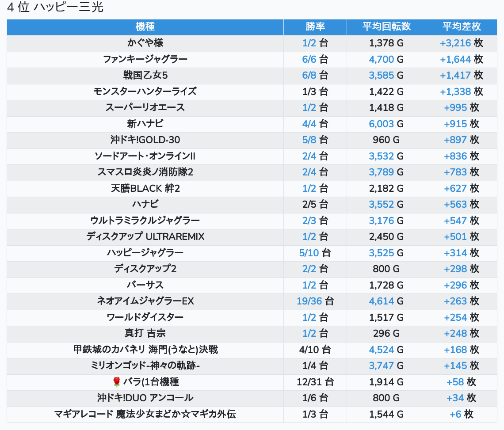Click the 12/31 台 win rate value
Viewport: 504px width, 430px height.
pos(315,382)
